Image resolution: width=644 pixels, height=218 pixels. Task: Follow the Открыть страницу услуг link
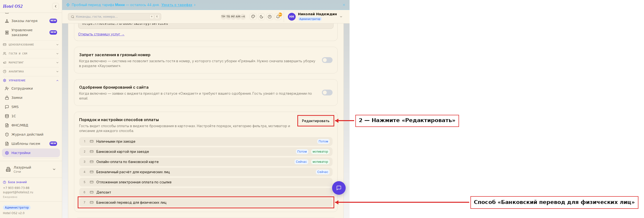101,34
